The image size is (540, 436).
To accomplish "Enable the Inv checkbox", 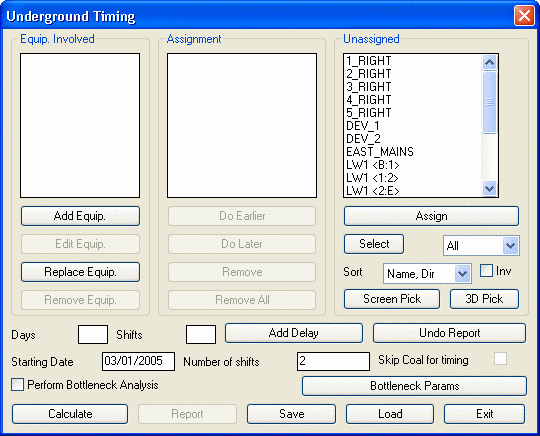I will 486,271.
